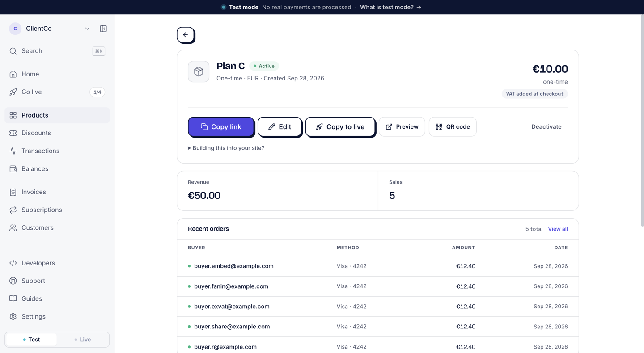Click the Customers people icon
The image size is (644, 353).
pyautogui.click(x=13, y=228)
